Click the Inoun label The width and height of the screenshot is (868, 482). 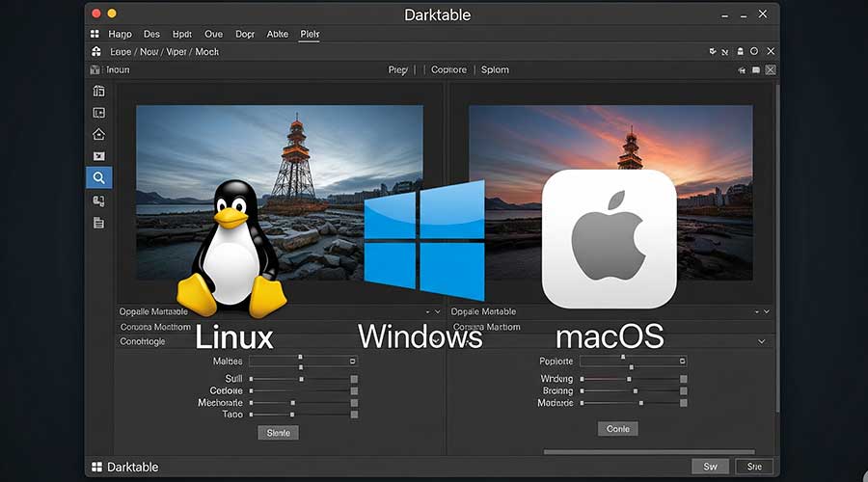(x=118, y=69)
